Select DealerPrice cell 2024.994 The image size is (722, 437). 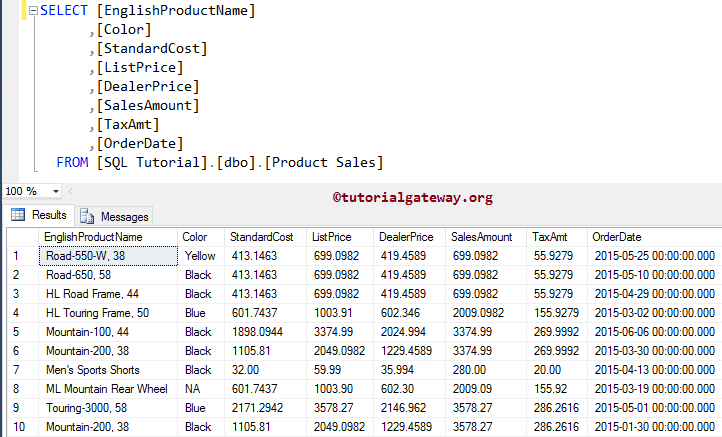tap(409, 332)
